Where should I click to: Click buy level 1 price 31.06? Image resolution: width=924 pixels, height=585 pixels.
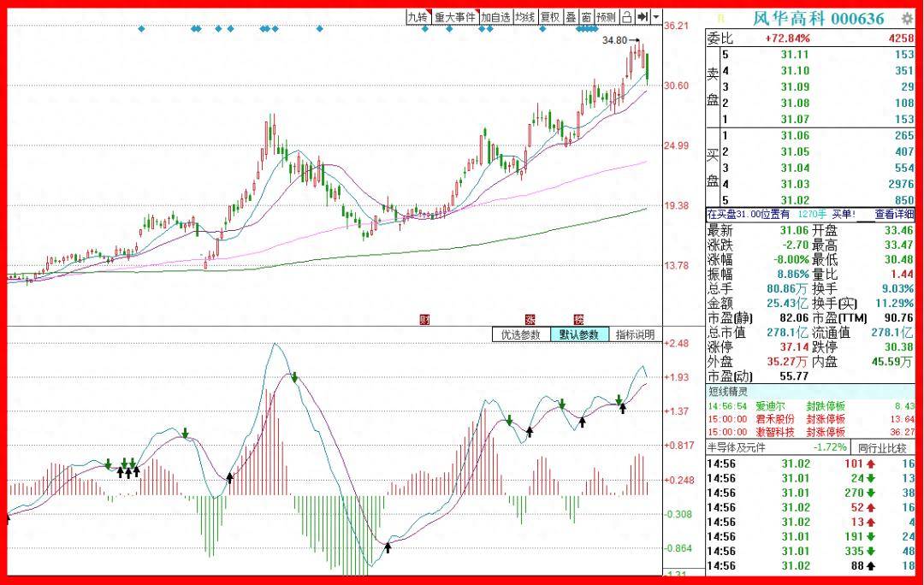click(794, 135)
